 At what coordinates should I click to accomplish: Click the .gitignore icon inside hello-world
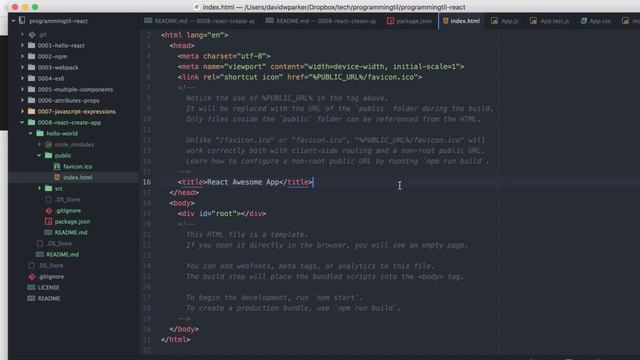(49, 210)
